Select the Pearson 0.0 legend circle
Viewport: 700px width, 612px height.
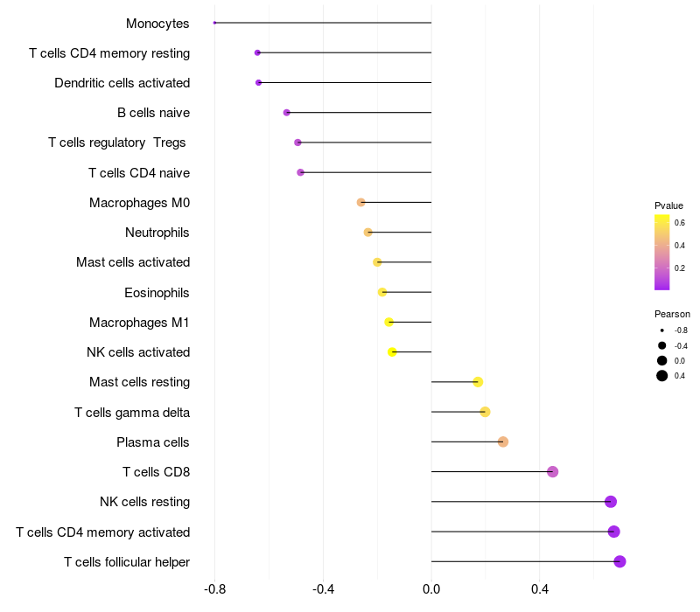tap(662, 361)
